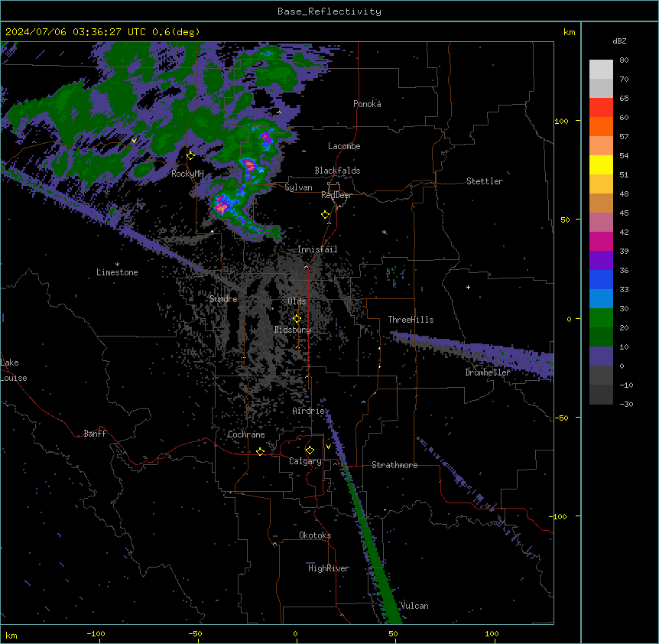Select the bright yellow 51–54 dBZ swatch
This screenshot has width=659, height=644.
tap(601, 164)
